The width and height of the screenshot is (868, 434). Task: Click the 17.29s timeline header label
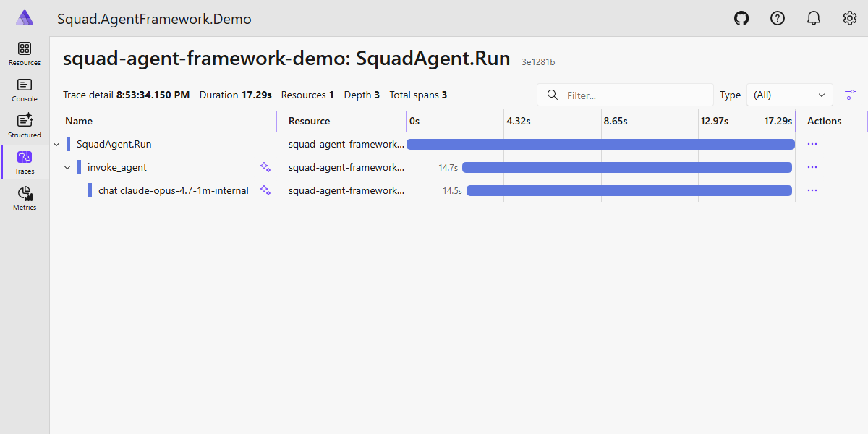pyautogui.click(x=778, y=121)
